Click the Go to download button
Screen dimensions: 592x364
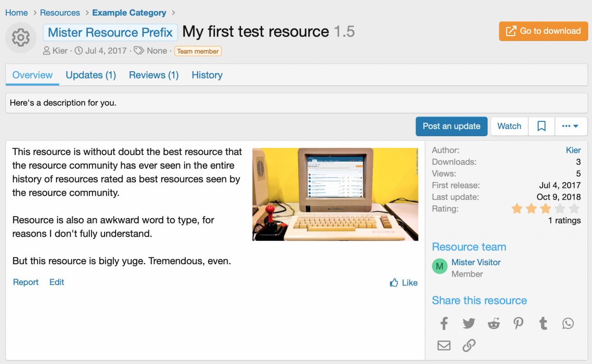[543, 31]
